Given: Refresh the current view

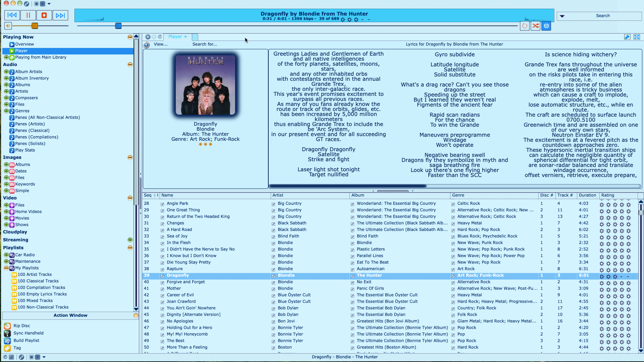Looking at the screenshot, I should (x=160, y=37).
